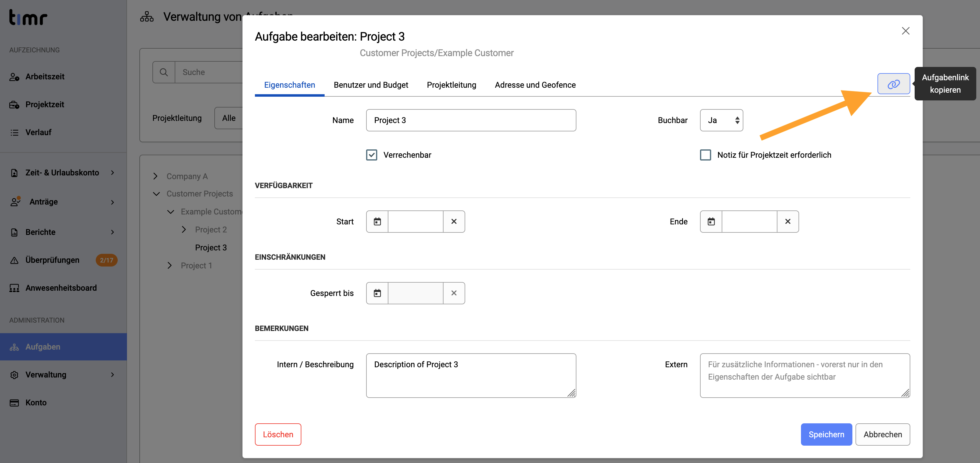Cancel with the Abbrechen button
980x463 pixels.
pyautogui.click(x=883, y=434)
